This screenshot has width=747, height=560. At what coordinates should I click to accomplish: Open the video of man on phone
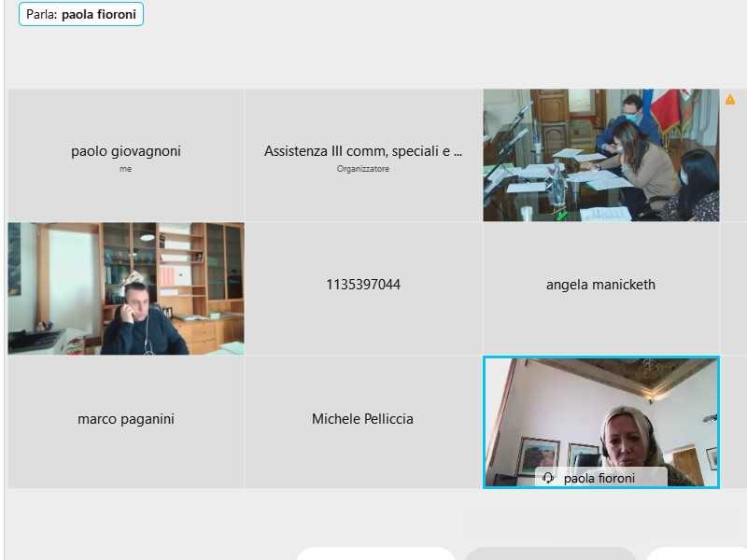point(126,288)
